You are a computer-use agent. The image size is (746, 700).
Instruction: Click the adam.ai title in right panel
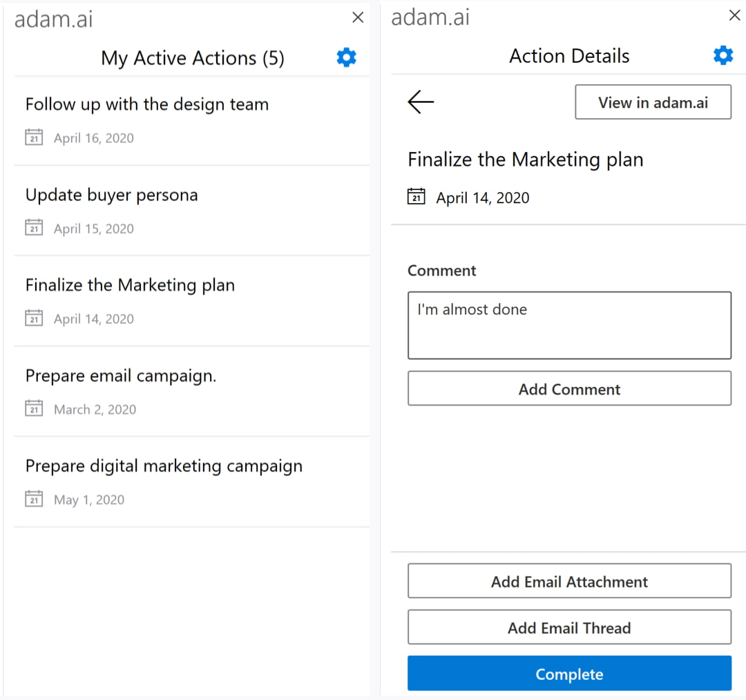click(x=430, y=17)
